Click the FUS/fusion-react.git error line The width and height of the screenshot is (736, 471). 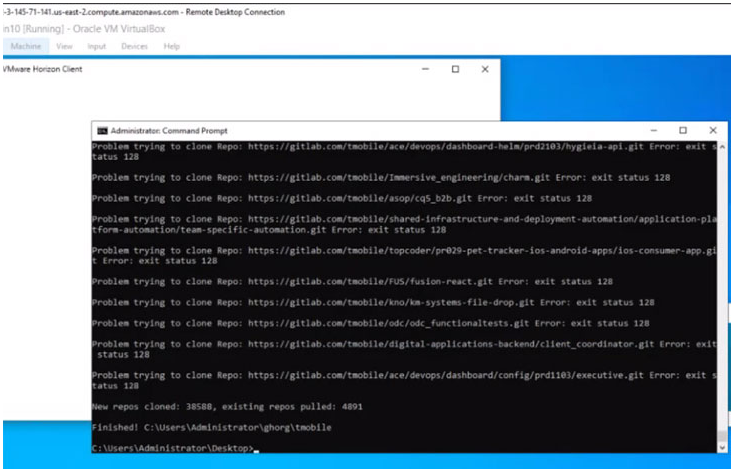(x=352, y=281)
